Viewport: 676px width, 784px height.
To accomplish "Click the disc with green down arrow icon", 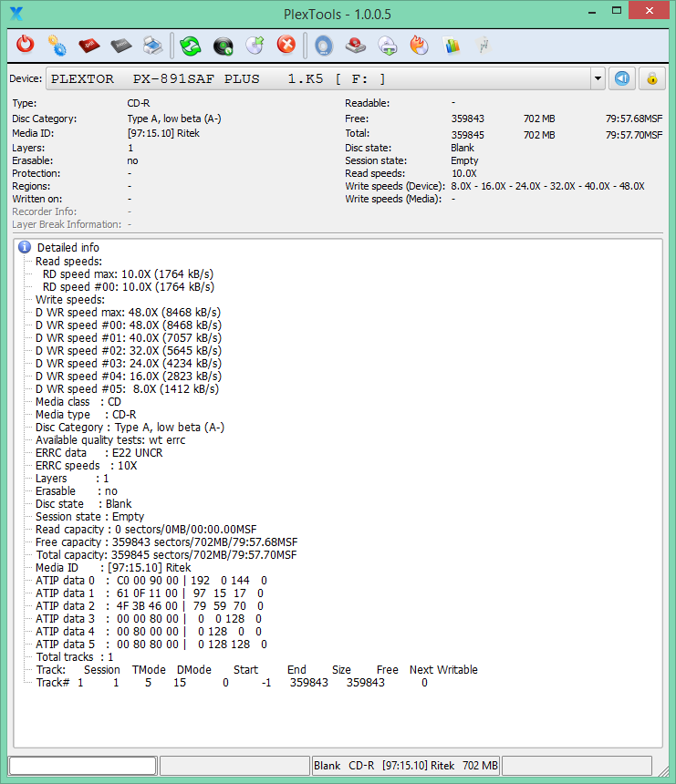I will click(388, 46).
